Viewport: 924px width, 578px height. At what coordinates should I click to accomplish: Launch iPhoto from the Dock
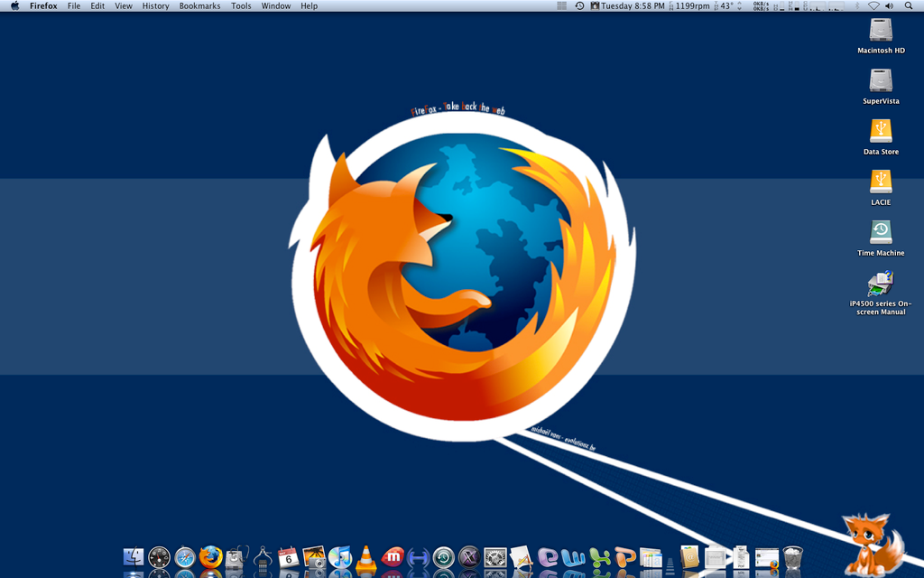tap(314, 556)
